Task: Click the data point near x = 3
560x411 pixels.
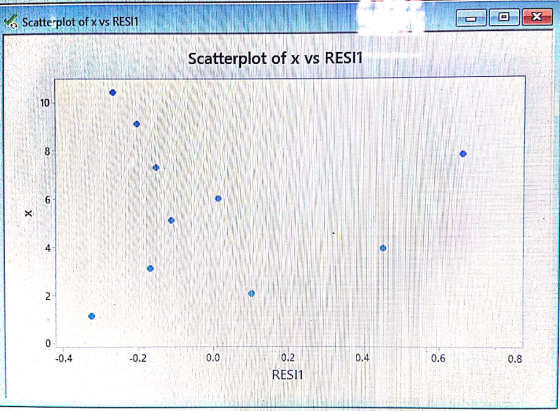Action: 150,269
